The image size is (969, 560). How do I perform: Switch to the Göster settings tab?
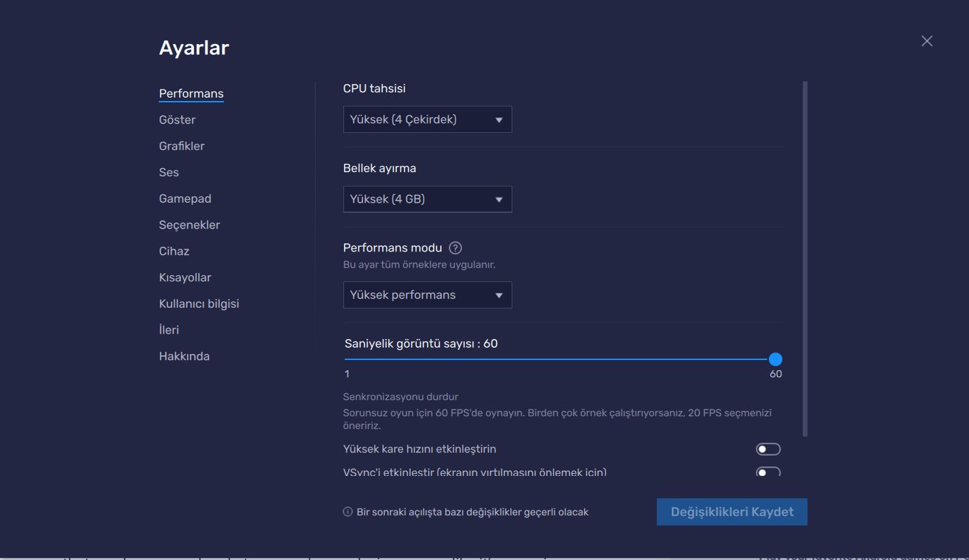point(177,120)
